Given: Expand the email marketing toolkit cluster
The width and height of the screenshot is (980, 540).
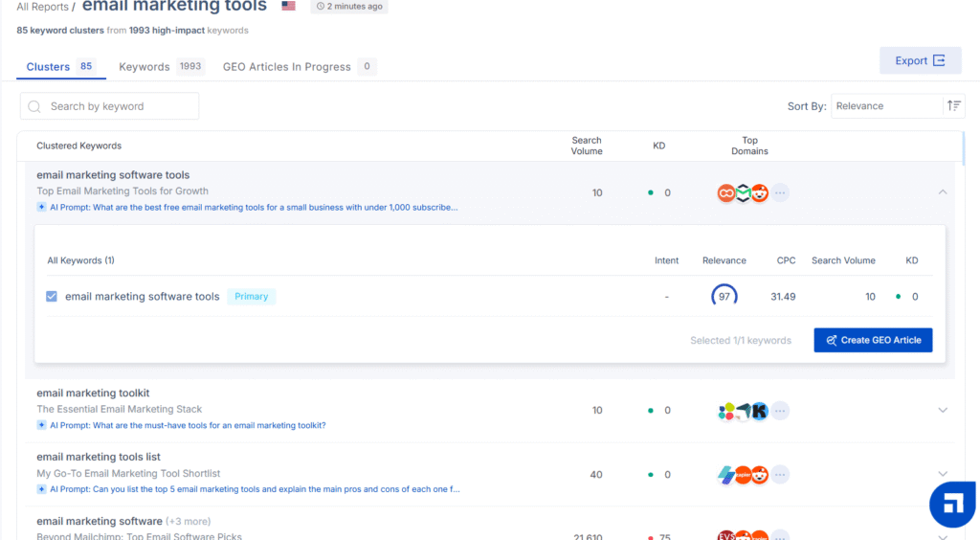Looking at the screenshot, I should 943,410.
